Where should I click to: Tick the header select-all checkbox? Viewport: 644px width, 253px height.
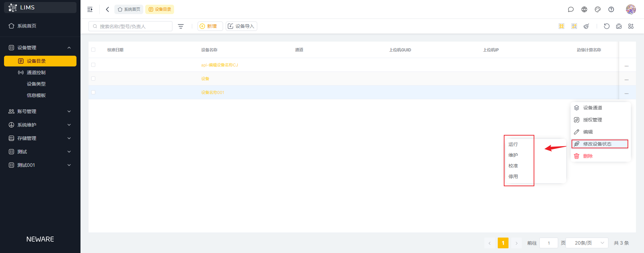93,50
